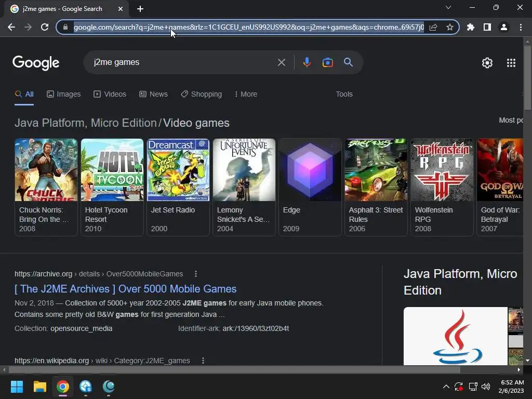This screenshot has width=532, height=399.
Task: Switch to the Shopping tab
Action: tap(201, 95)
